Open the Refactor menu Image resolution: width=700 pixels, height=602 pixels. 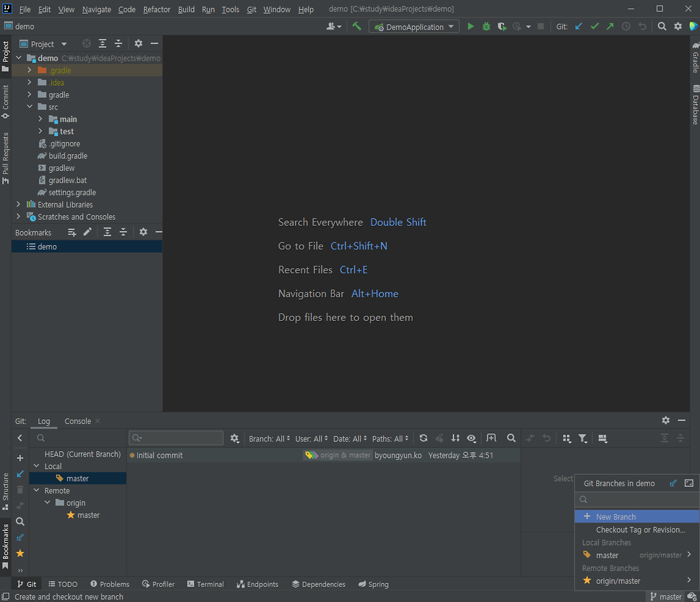click(x=156, y=9)
